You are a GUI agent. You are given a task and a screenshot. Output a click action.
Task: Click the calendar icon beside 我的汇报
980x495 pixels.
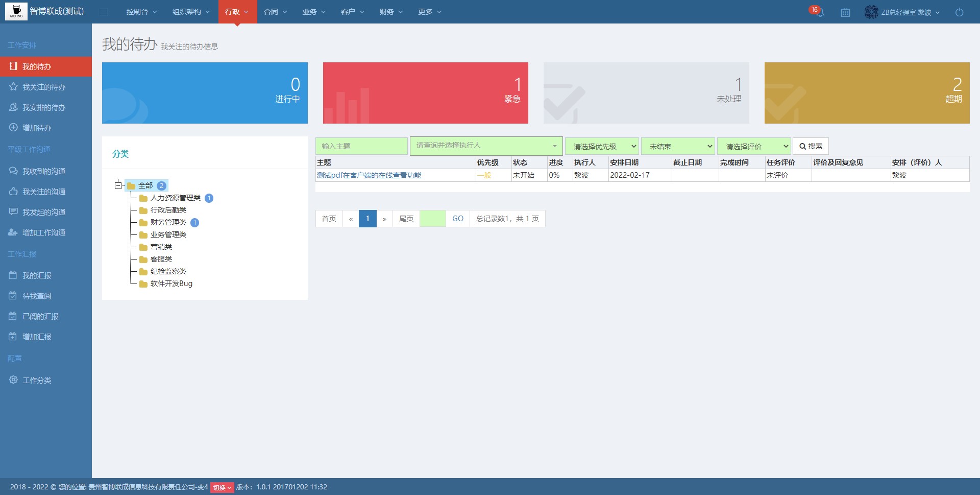(x=13, y=275)
